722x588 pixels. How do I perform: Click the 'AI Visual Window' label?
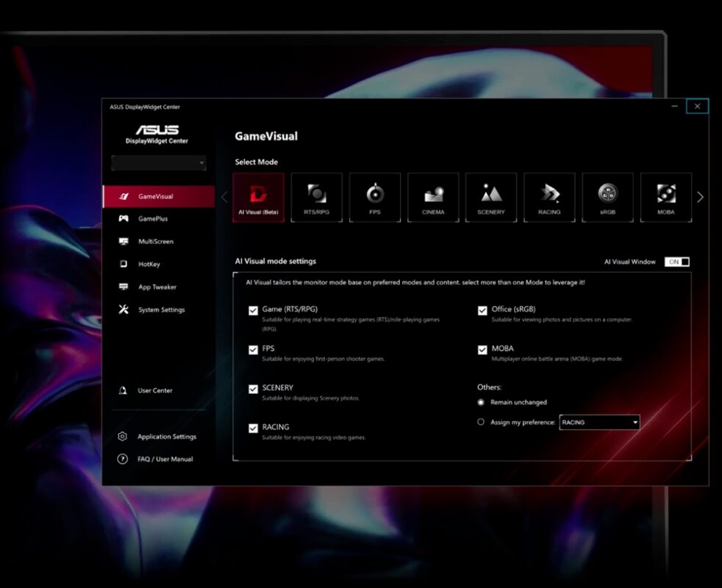[630, 262]
